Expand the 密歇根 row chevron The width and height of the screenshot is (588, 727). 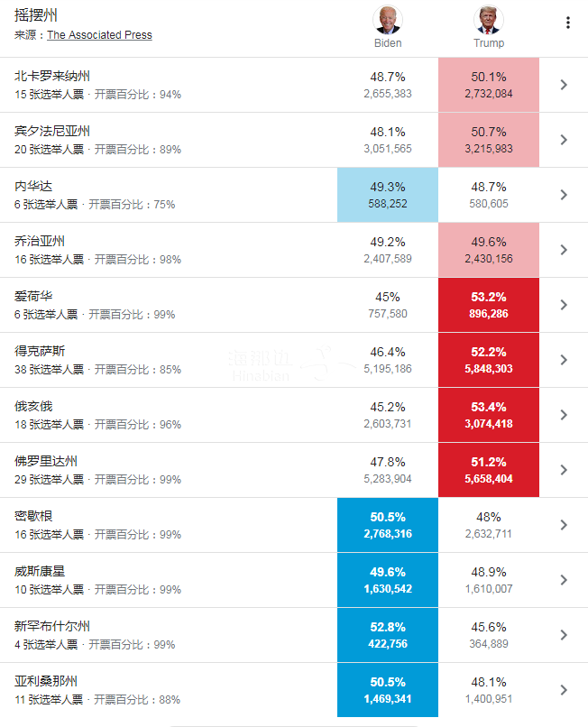coord(564,525)
